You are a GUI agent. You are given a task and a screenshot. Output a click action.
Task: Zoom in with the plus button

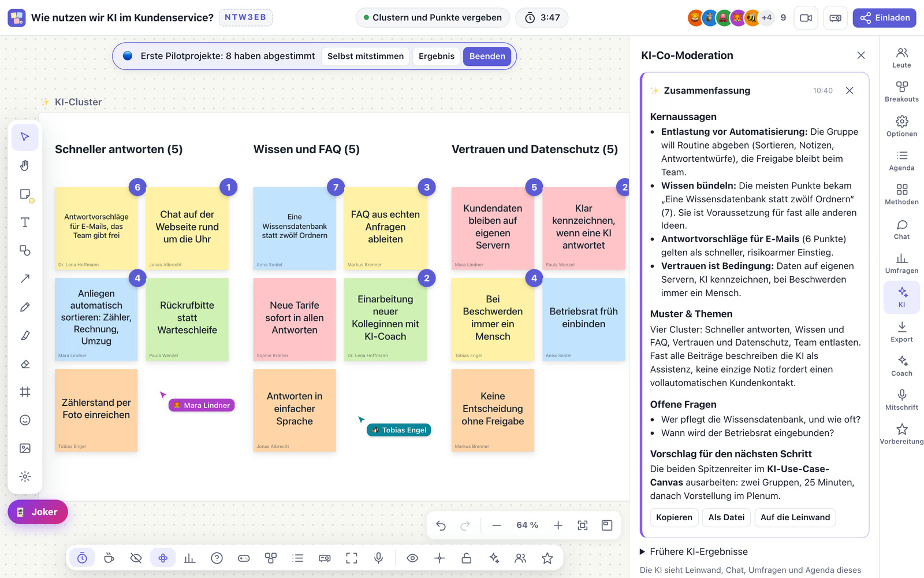pyautogui.click(x=558, y=525)
